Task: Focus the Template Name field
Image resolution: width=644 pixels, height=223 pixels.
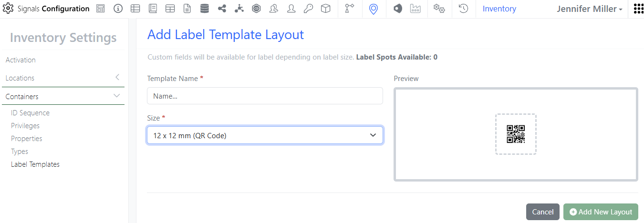Action: coord(265,96)
